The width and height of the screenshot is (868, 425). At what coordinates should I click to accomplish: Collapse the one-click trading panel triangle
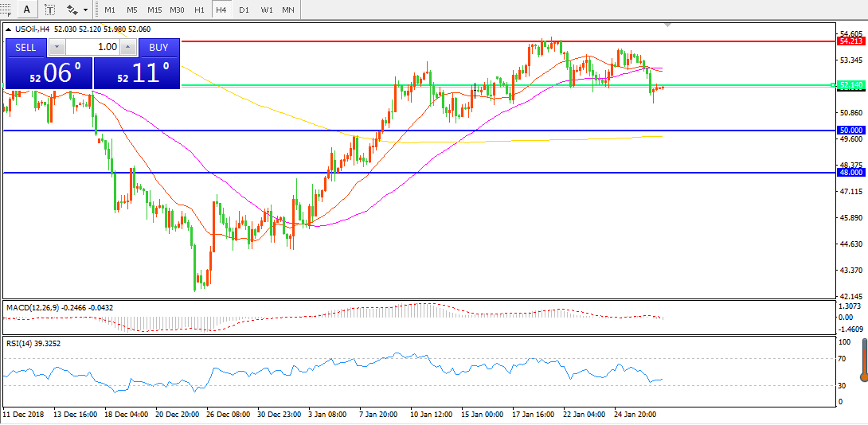(8, 29)
